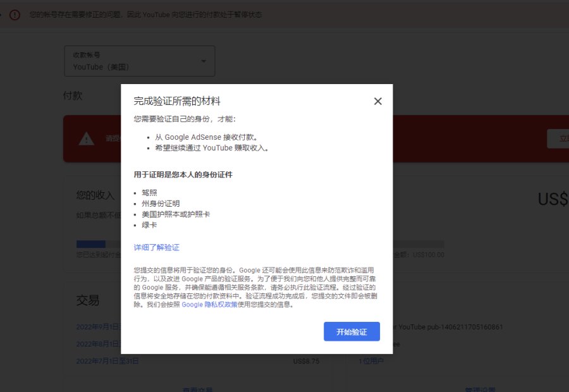
Task: Click the 完成验证所需的材料 dialog title
Action: click(177, 101)
